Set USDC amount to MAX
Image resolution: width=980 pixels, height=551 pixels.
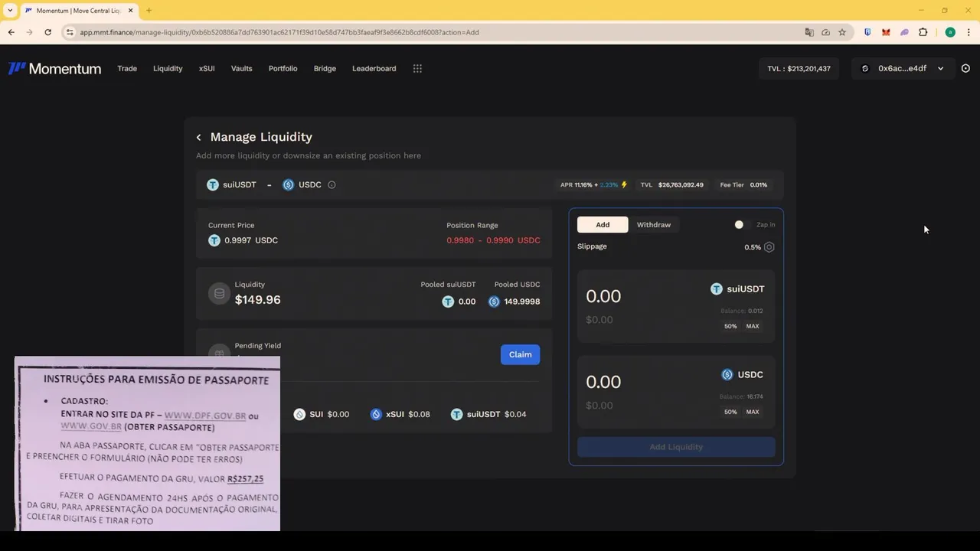point(753,412)
